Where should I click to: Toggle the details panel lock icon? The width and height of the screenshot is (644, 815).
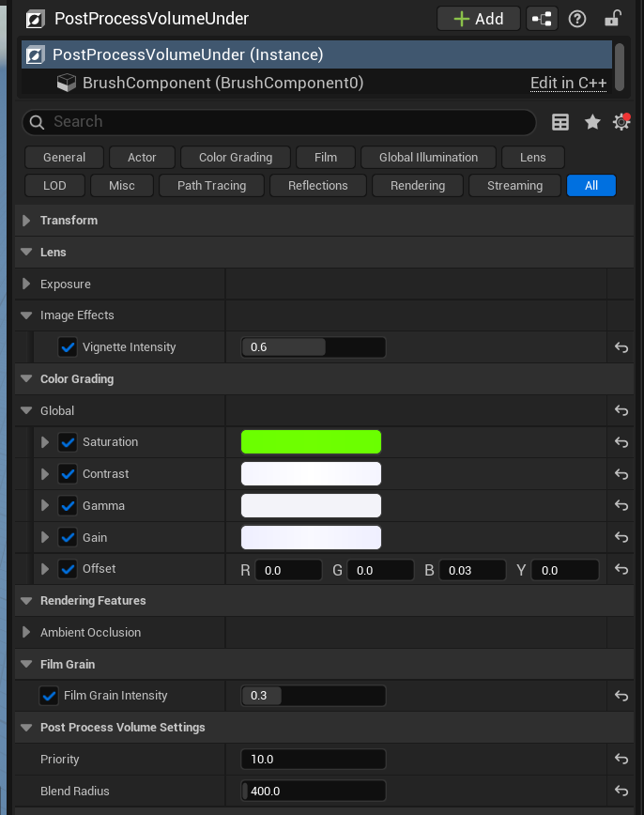[x=612, y=19]
